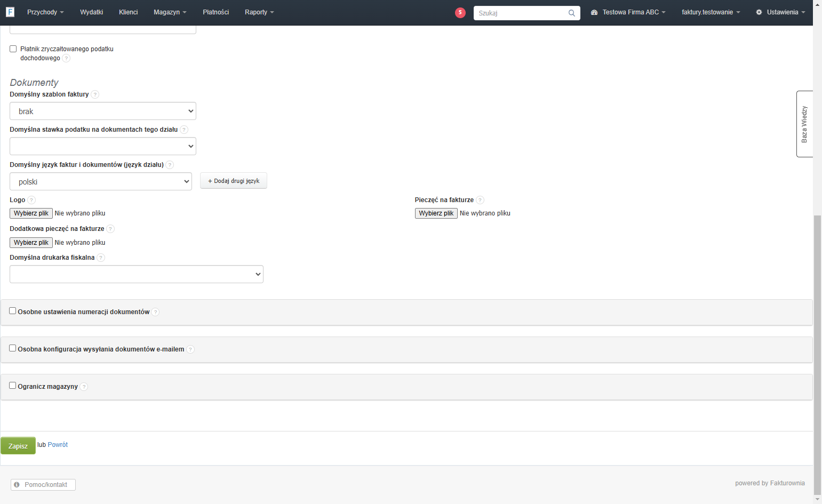The image size is (822, 504).
Task: Expand the faktury.testowanie user dropdown
Action: coord(711,12)
